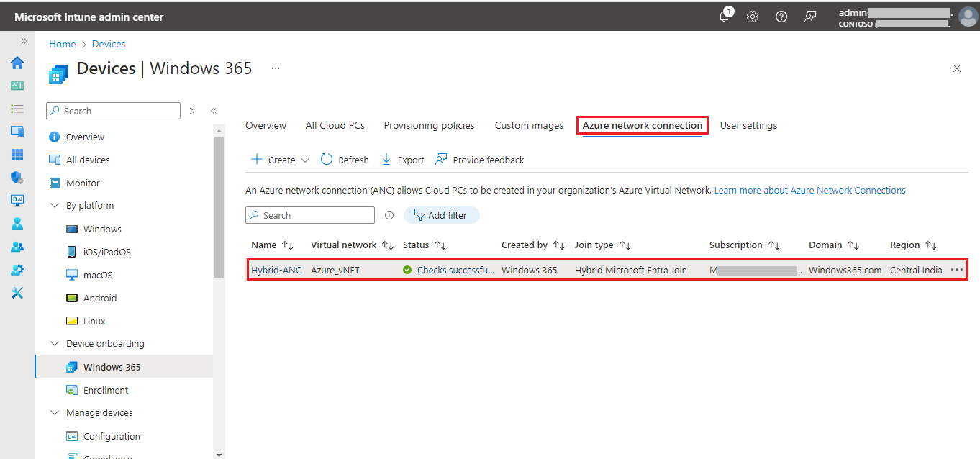Sort by Status column header

tap(425, 245)
